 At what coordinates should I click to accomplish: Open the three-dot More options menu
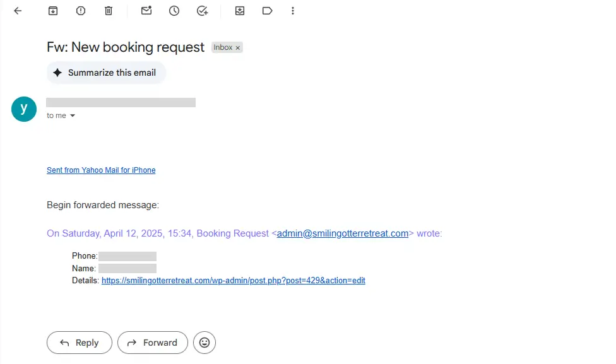pyautogui.click(x=293, y=11)
